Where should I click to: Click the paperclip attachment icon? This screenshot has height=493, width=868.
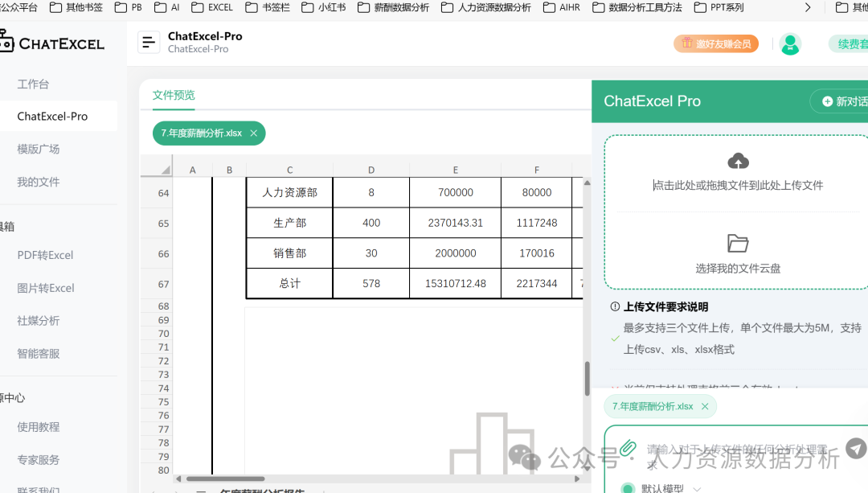(x=628, y=448)
